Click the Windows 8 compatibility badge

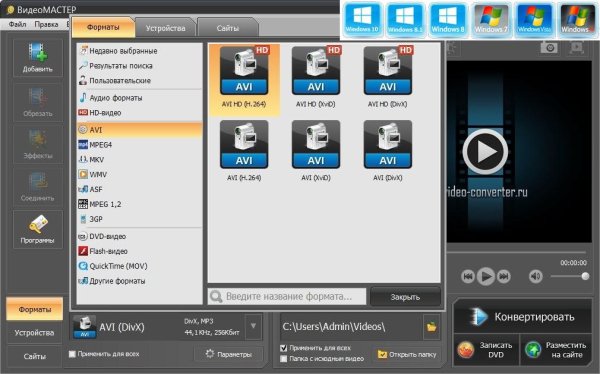click(x=448, y=20)
